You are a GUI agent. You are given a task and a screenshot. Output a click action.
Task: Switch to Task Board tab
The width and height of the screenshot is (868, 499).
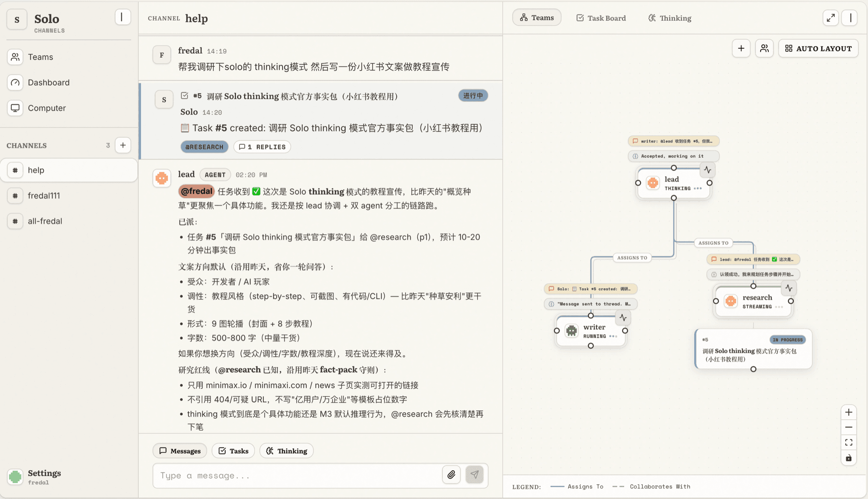[x=601, y=18]
